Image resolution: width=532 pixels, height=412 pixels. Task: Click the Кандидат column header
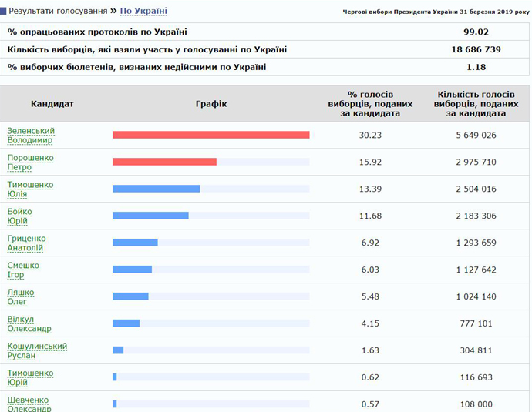click(x=52, y=103)
